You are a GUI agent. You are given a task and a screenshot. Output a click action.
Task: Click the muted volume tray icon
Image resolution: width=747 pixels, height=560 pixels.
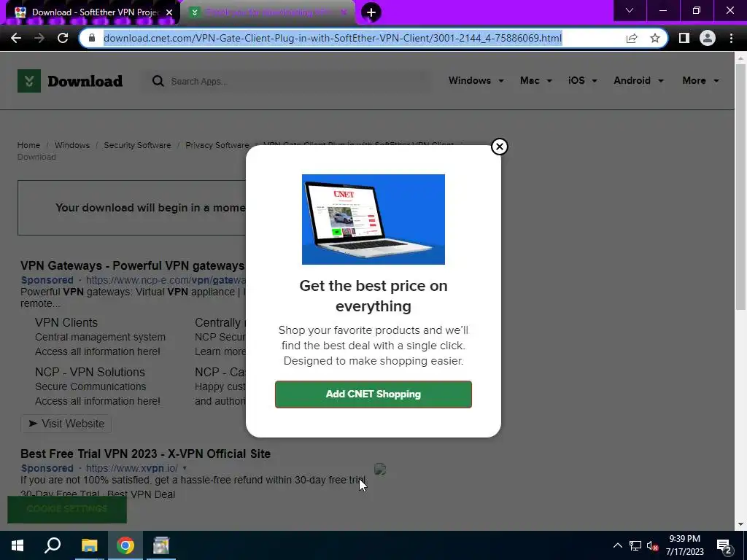(653, 545)
